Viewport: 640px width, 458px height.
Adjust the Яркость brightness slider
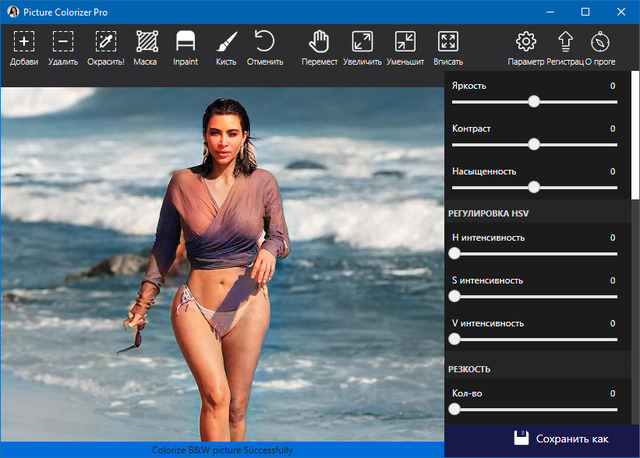533,102
